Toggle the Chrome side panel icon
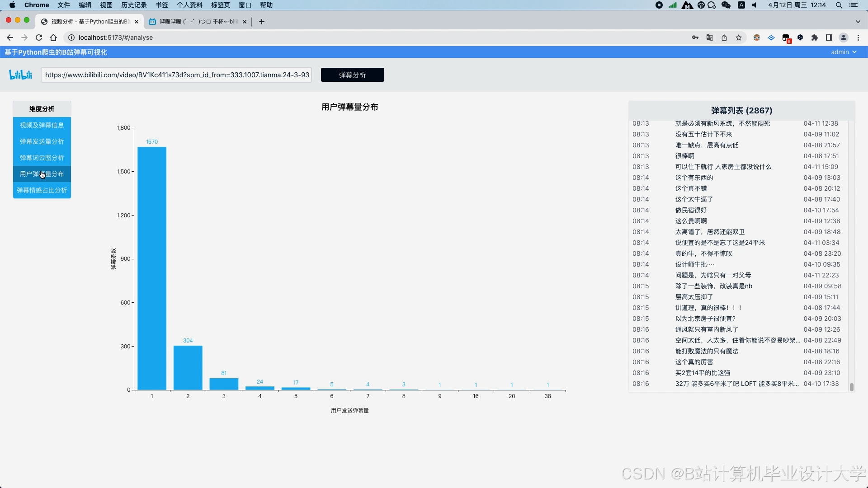This screenshot has width=868, height=488. click(x=829, y=38)
